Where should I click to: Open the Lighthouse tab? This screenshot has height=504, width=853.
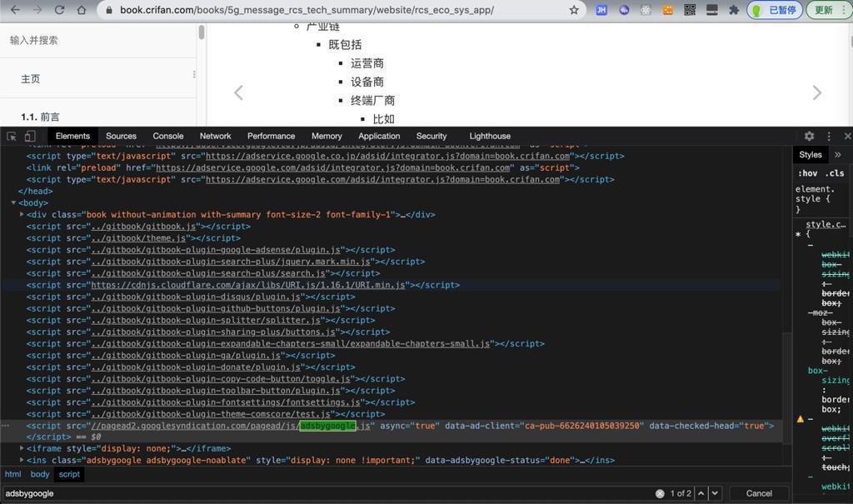[x=490, y=136]
